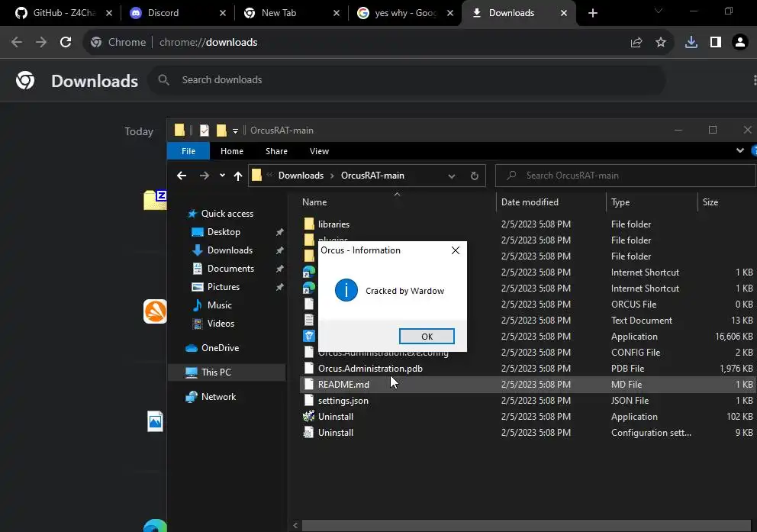Click the zip folder download icon
Image resolution: width=757 pixels, height=532 pixels.
[x=155, y=200]
